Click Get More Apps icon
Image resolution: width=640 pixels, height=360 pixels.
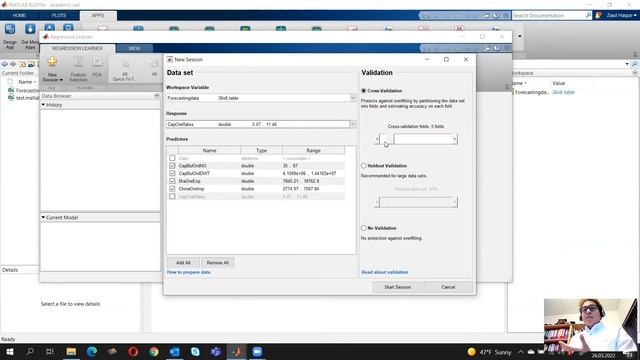coord(30,29)
